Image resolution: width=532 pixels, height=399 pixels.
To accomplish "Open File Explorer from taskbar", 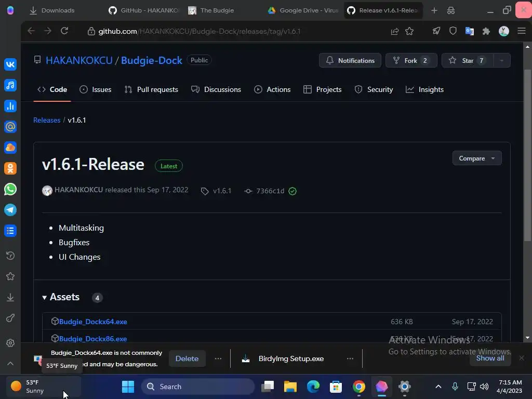I will (290, 387).
